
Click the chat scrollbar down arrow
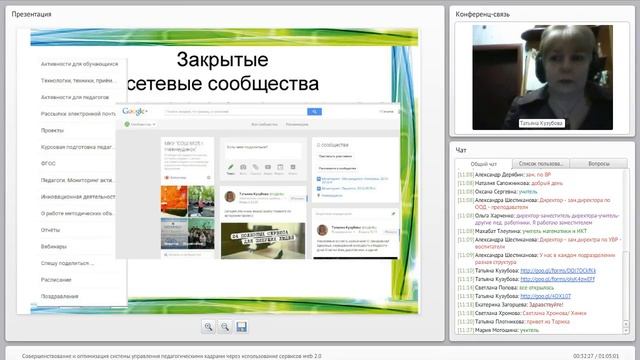tap(626, 330)
